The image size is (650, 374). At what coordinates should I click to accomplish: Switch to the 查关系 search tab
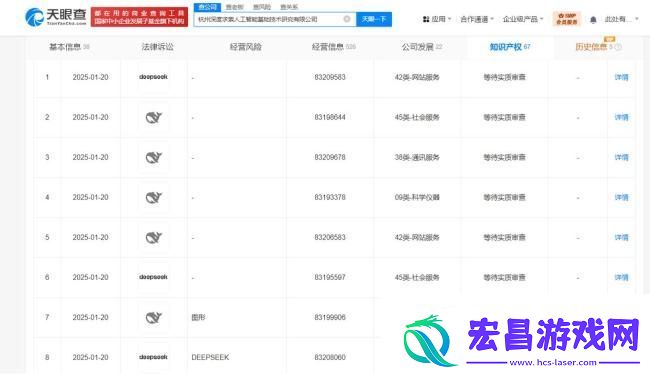click(289, 7)
